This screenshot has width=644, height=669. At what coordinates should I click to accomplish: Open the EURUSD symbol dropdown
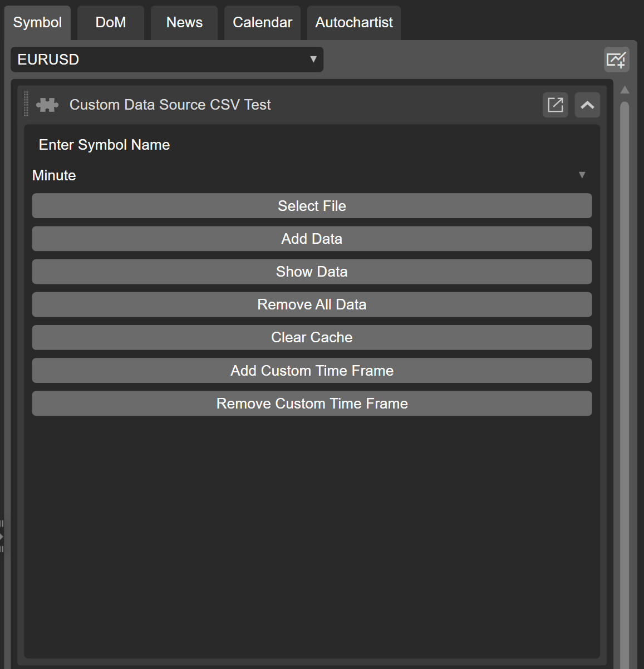coord(167,60)
